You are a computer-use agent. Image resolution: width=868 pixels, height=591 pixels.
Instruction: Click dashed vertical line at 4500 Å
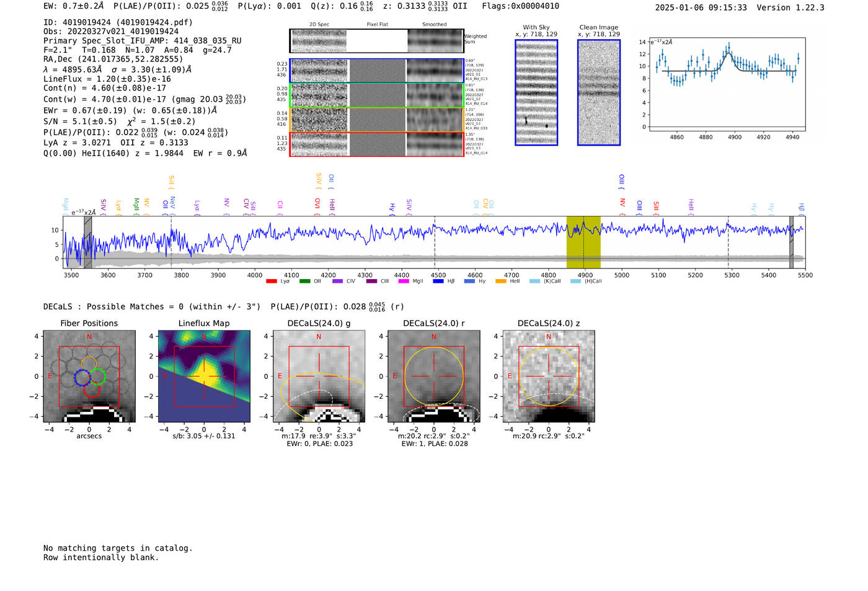(435, 242)
